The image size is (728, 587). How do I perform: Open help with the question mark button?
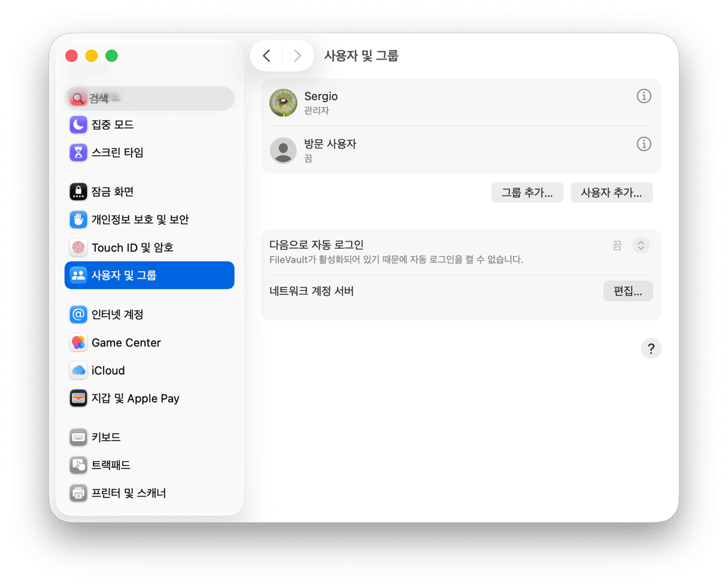click(x=651, y=349)
